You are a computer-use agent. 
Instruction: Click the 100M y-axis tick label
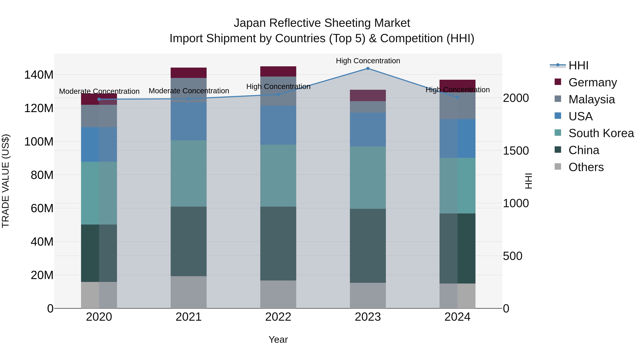[x=39, y=142]
